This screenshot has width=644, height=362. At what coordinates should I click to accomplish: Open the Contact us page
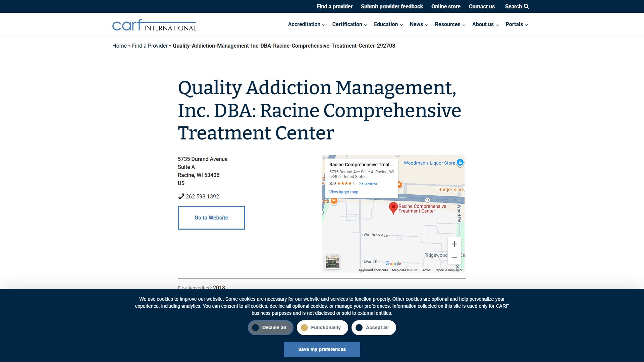click(482, 6)
